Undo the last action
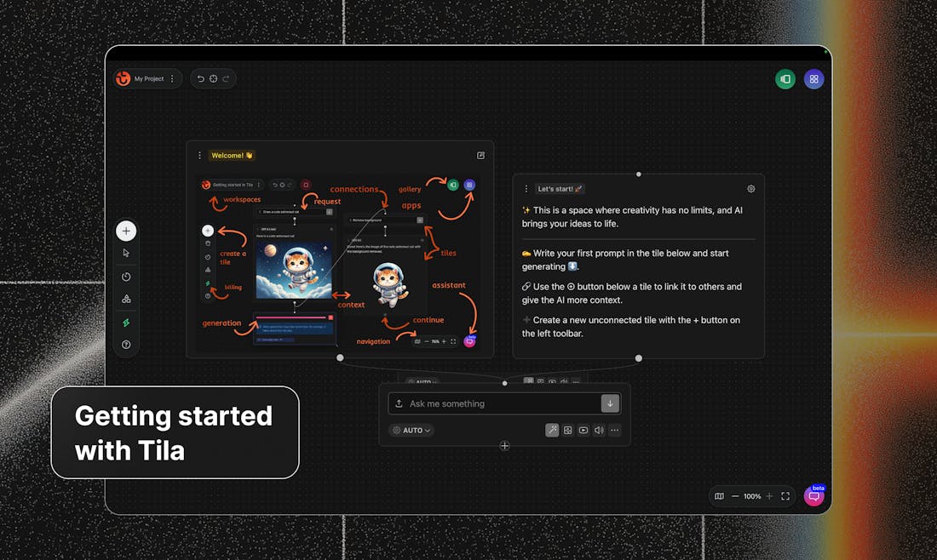 pyautogui.click(x=201, y=79)
